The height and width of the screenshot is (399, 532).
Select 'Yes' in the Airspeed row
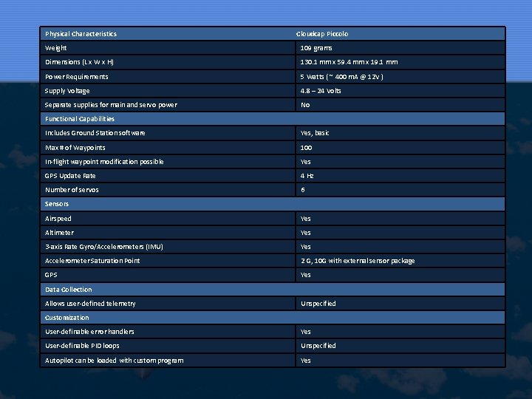pos(305,219)
